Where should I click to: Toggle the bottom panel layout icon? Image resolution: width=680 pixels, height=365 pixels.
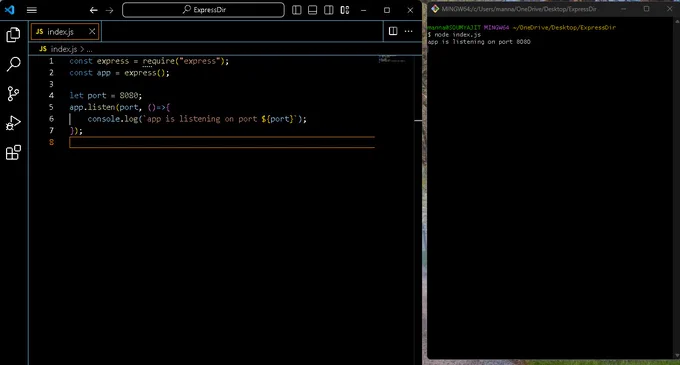312,10
